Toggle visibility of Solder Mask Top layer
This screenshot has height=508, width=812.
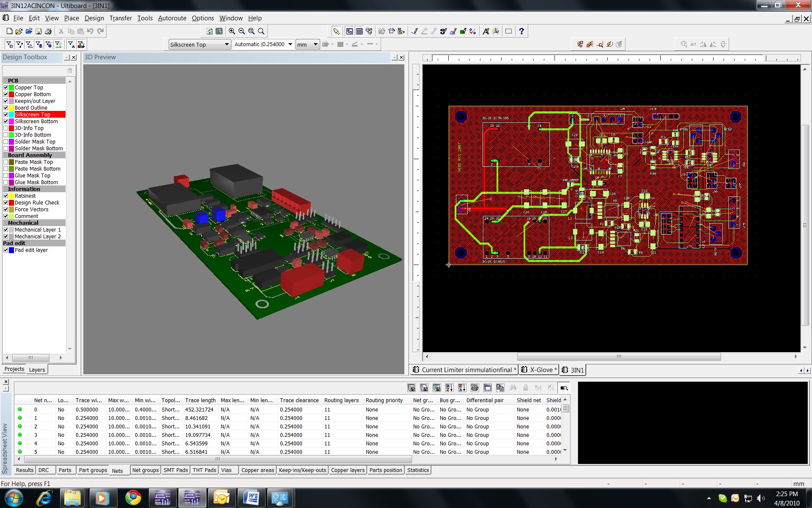5,142
